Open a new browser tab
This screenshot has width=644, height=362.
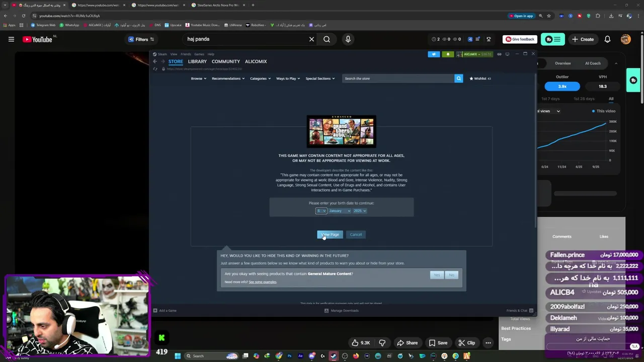pos(253,5)
